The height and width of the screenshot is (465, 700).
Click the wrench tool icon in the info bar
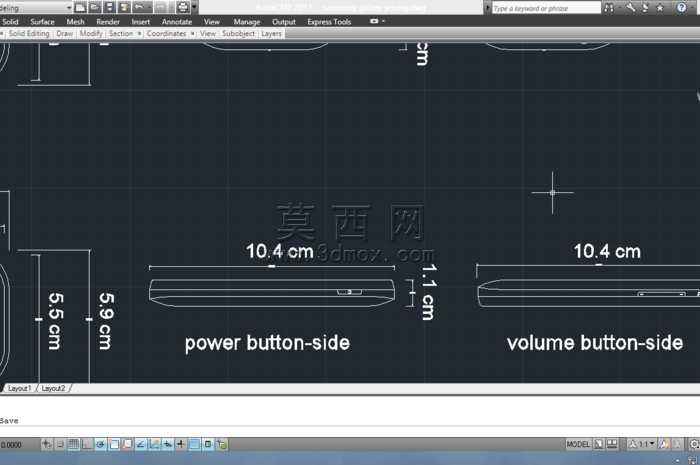click(630, 8)
